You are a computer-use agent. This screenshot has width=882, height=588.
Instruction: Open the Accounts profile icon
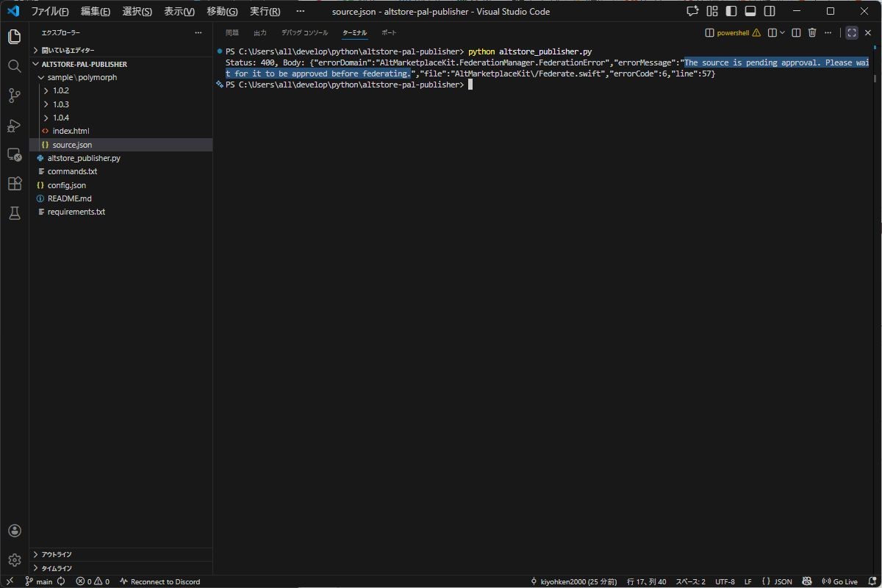[14, 531]
